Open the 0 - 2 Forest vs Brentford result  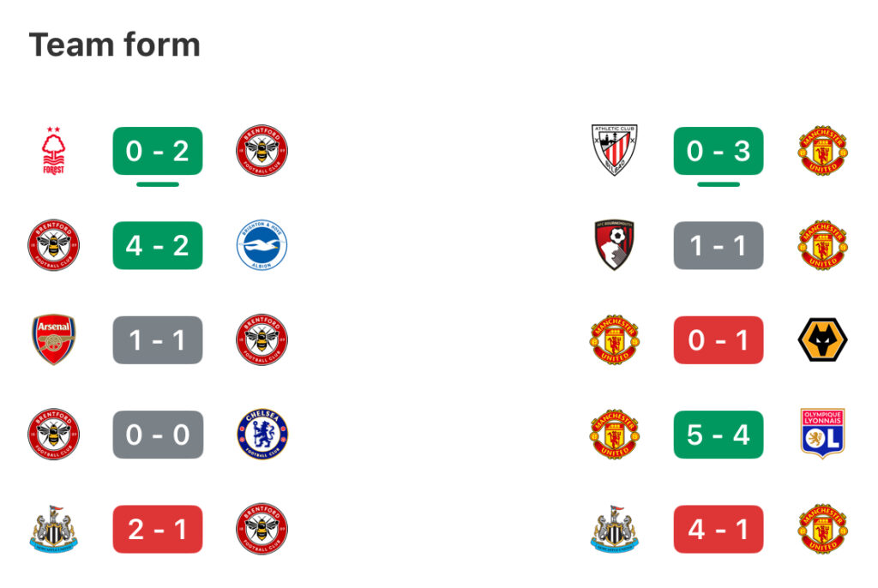pos(158,151)
